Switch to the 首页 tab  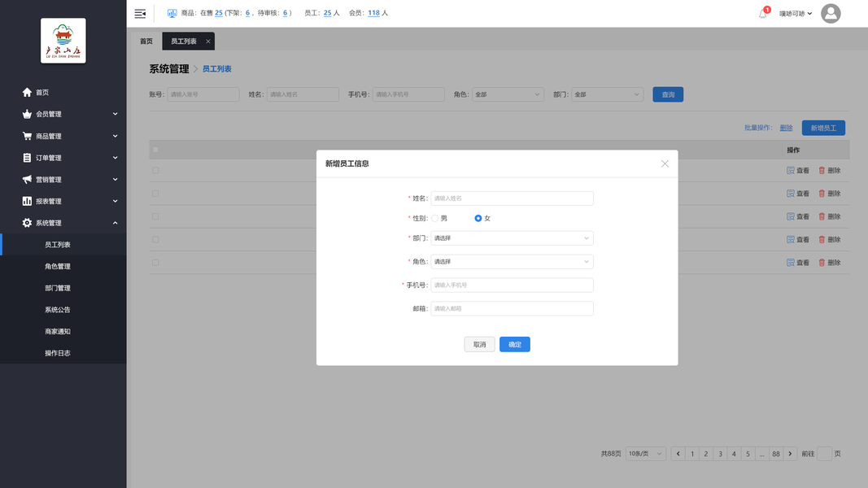[x=146, y=41]
